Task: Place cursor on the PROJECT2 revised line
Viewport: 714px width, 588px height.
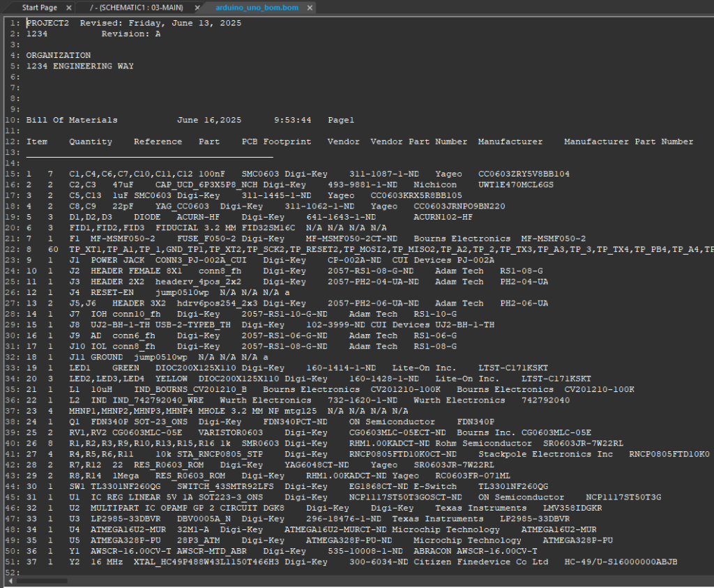Action: point(134,23)
